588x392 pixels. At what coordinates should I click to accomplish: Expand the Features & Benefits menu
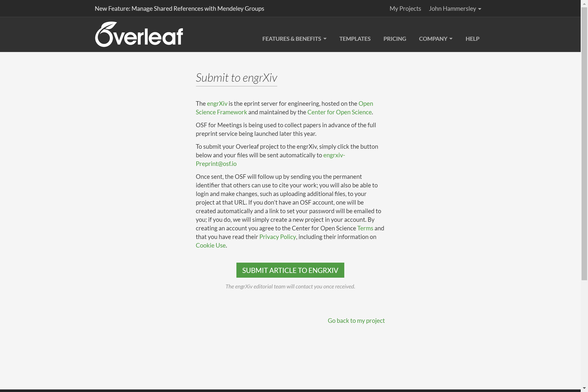(x=294, y=38)
